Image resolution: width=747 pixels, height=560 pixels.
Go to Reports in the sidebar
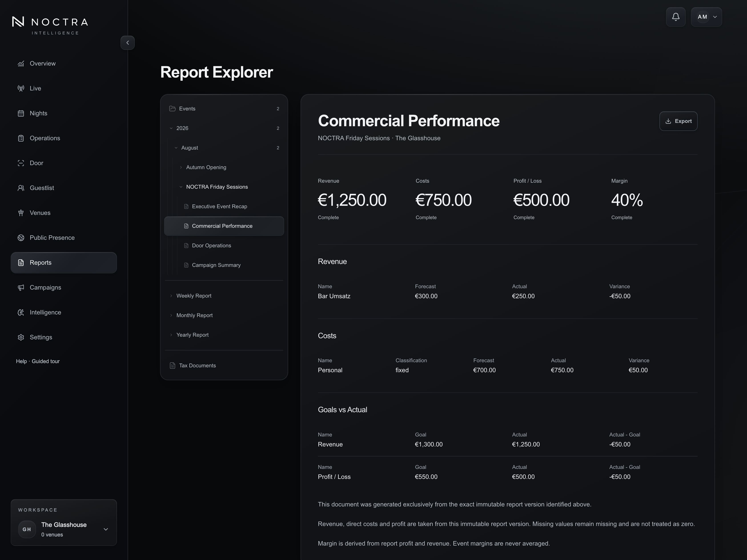pyautogui.click(x=64, y=263)
